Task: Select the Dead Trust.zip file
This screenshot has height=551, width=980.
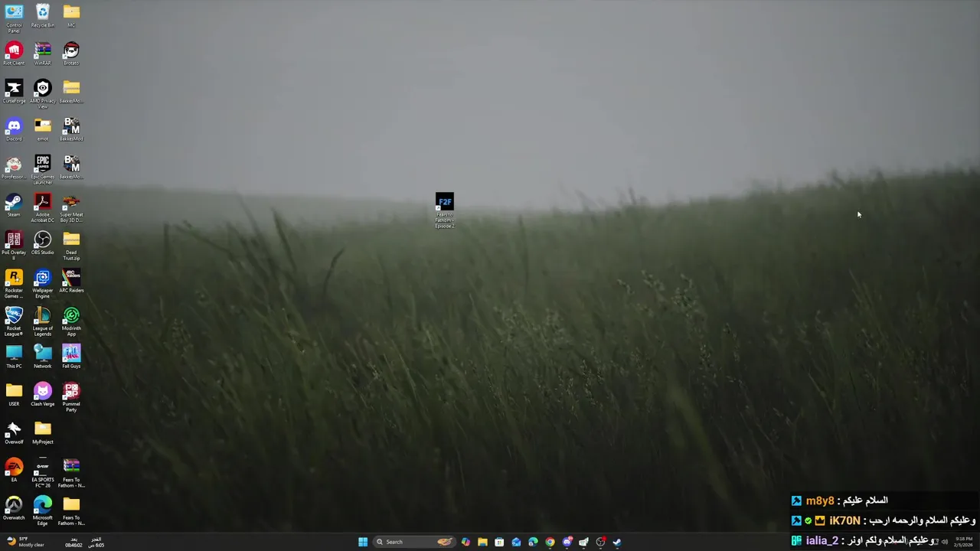Action: (71, 246)
